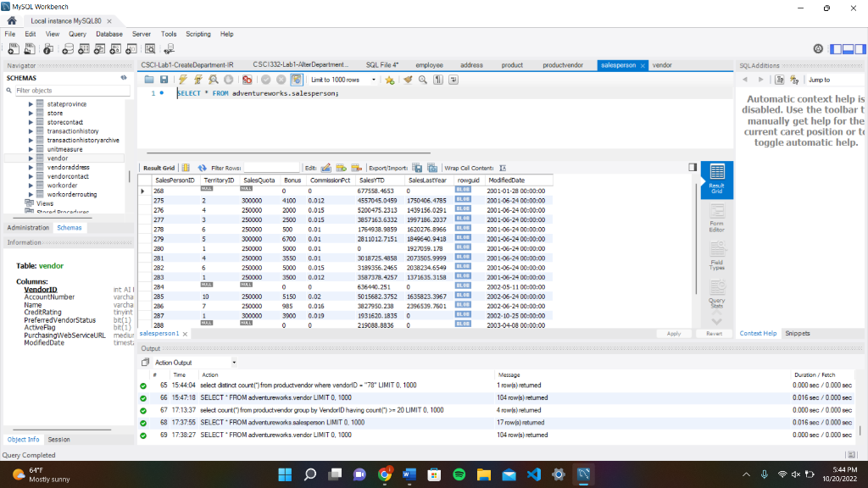The width and height of the screenshot is (868, 488).
Task: Beautify the SQL script with the brush icon
Action: pos(409,80)
